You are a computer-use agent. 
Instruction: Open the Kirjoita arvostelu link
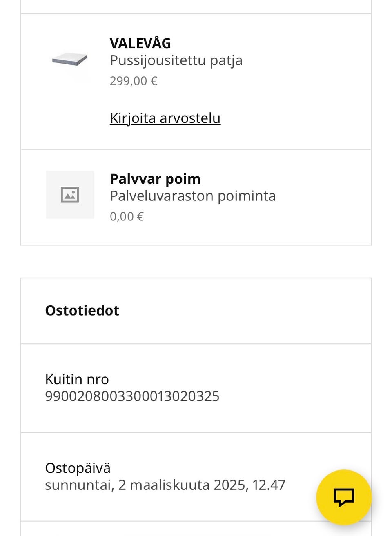pyautogui.click(x=165, y=118)
